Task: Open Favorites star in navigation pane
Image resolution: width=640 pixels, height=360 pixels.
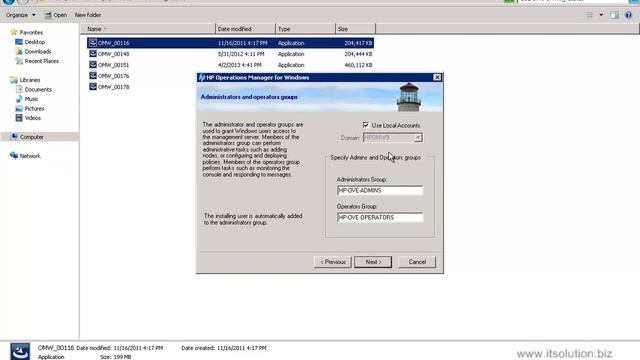Action: 14,32
